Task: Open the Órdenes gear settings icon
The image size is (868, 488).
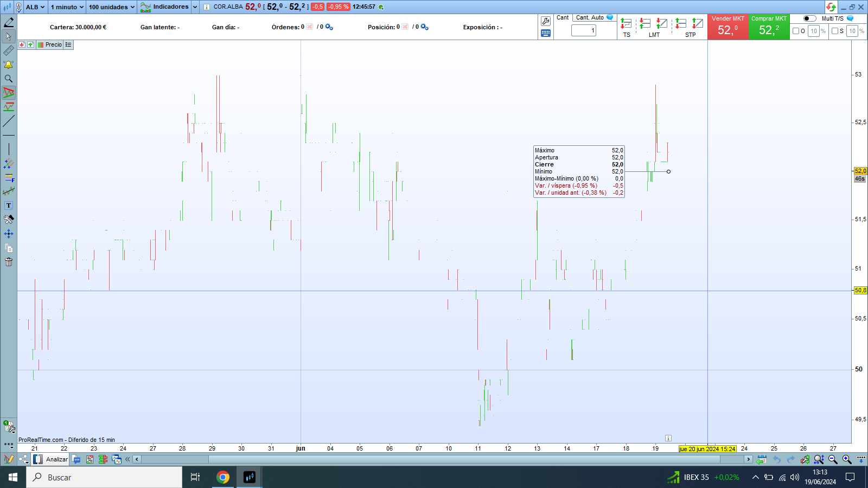Action: tap(329, 27)
